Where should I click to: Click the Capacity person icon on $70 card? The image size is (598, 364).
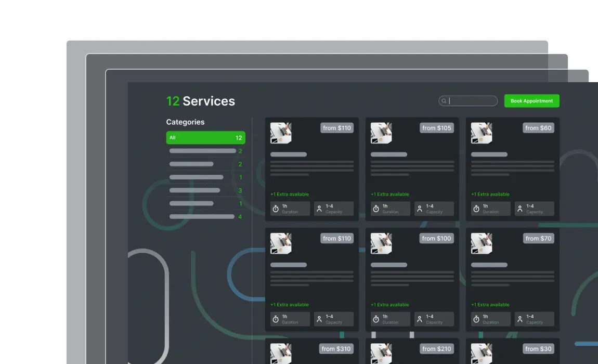(x=520, y=319)
